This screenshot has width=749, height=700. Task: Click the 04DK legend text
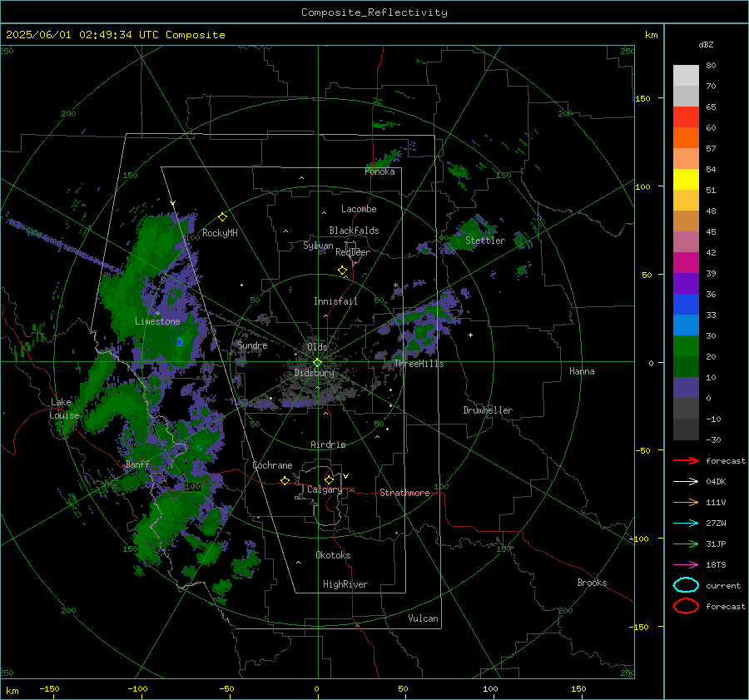pyautogui.click(x=716, y=482)
